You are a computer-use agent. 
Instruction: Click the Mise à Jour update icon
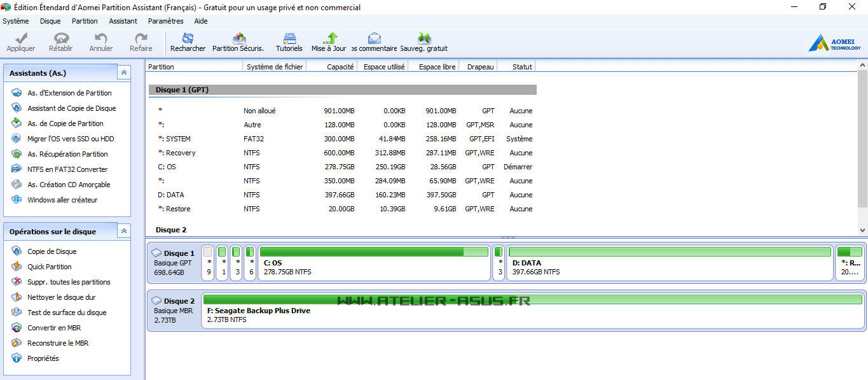click(329, 39)
